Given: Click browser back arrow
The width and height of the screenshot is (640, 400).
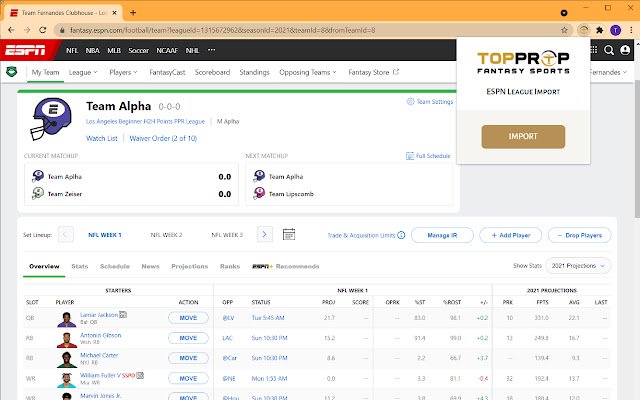Looking at the screenshot, I should tap(11, 30).
